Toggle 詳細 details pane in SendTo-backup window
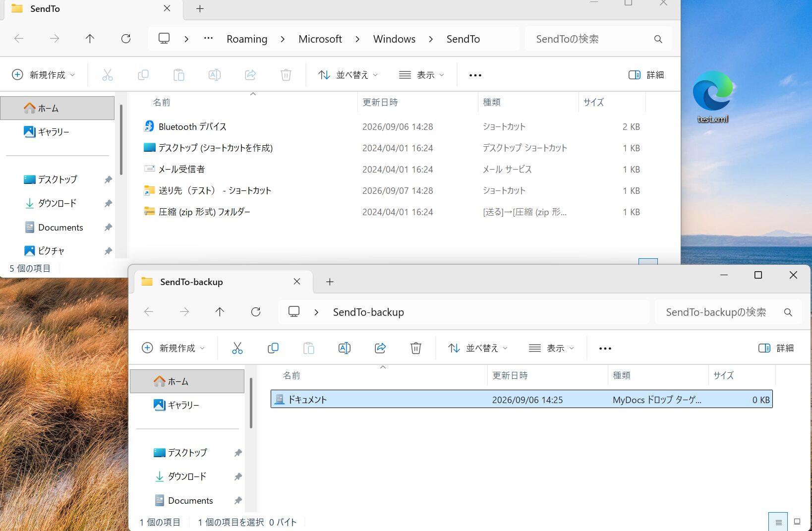 [776, 348]
